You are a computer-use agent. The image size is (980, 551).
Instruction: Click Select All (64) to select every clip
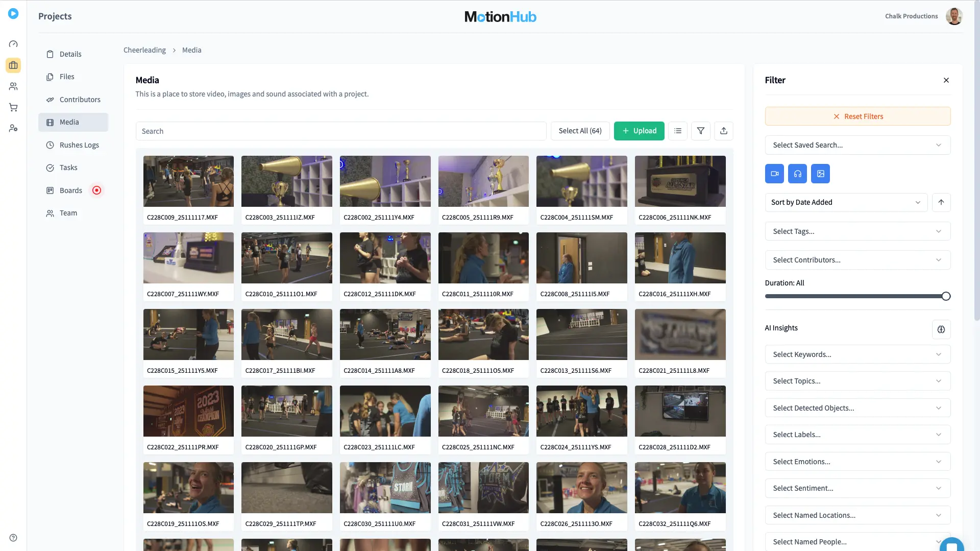pos(580,131)
